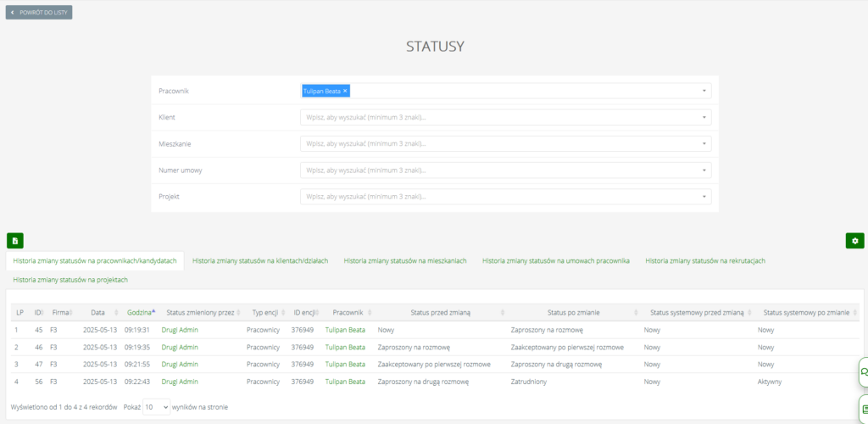Switch to Historia zmiany statusów na mieszkaniach tab
This screenshot has width=868, height=424.
pos(405,260)
